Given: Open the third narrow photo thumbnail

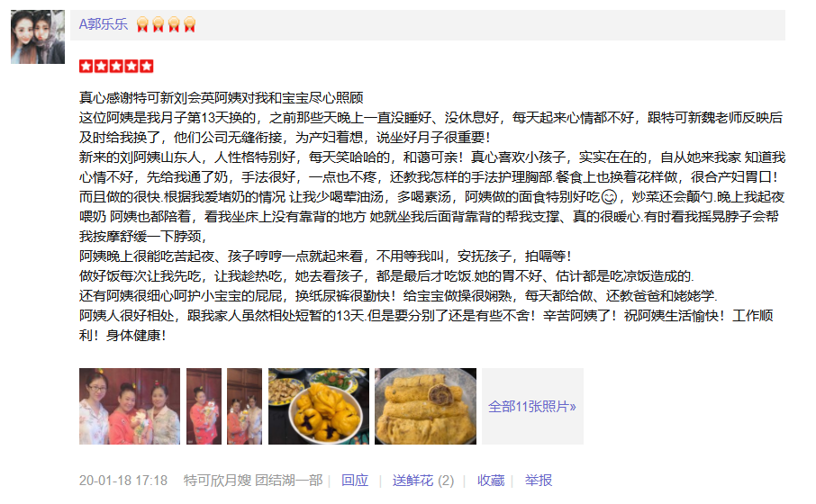Looking at the screenshot, I should click(245, 406).
